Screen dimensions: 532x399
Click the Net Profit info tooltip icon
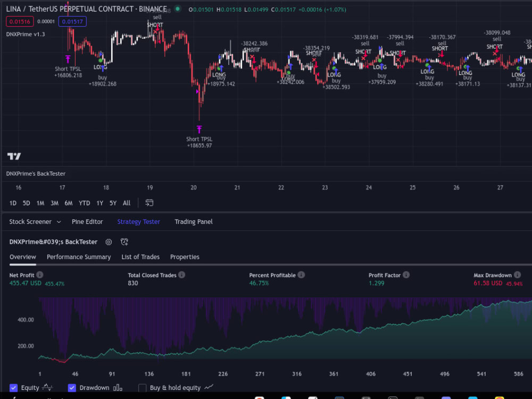[40, 275]
